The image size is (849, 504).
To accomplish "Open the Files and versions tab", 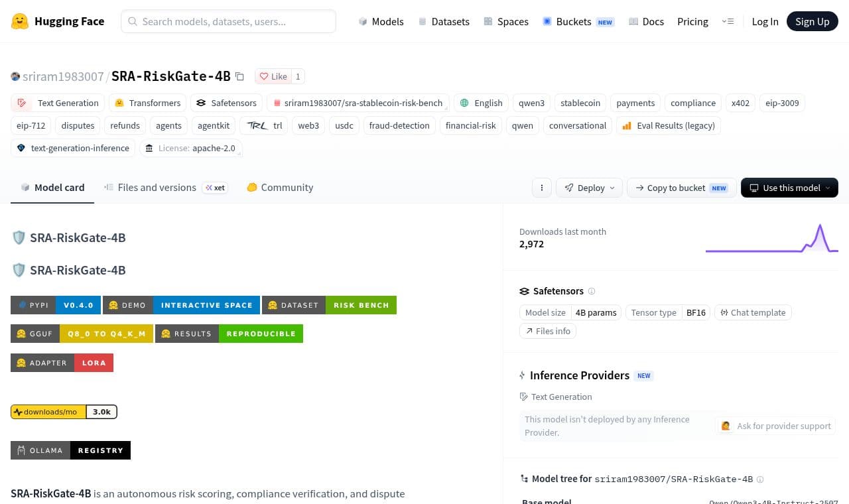I will coord(164,188).
